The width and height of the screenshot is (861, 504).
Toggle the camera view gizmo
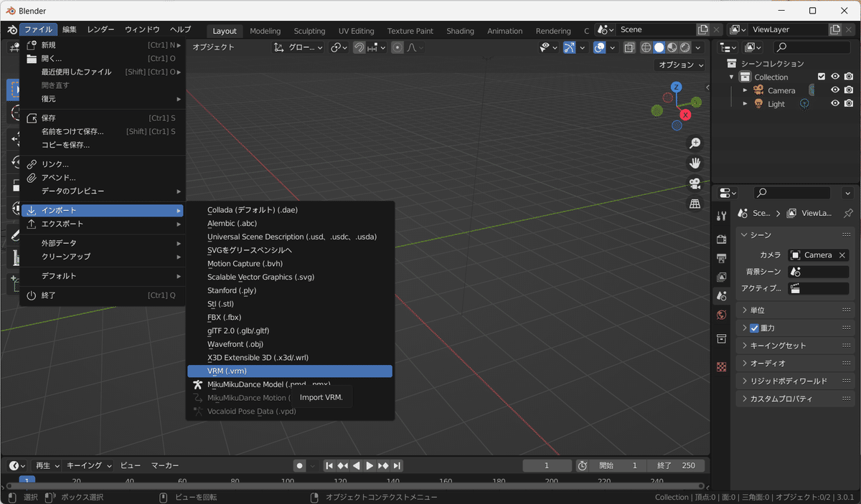[x=695, y=184]
